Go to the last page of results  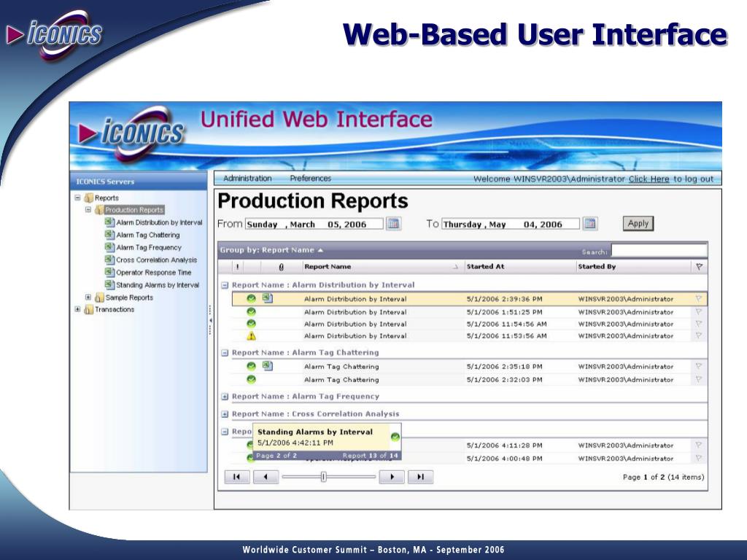pyautogui.click(x=421, y=477)
